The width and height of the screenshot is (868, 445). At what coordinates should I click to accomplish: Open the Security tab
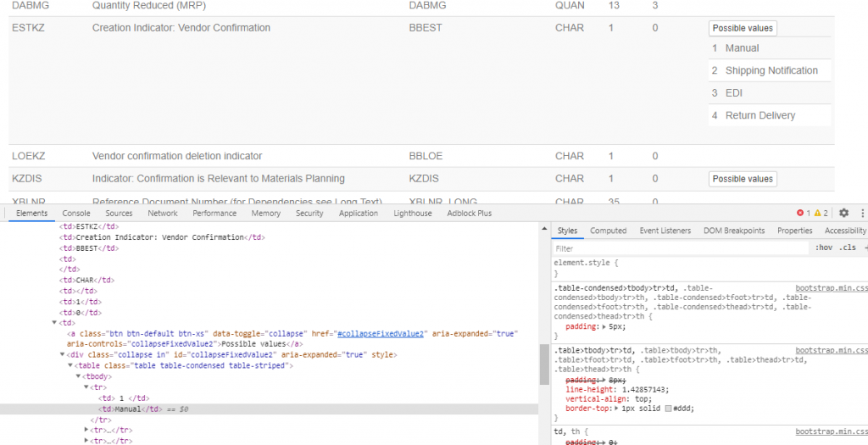click(309, 213)
